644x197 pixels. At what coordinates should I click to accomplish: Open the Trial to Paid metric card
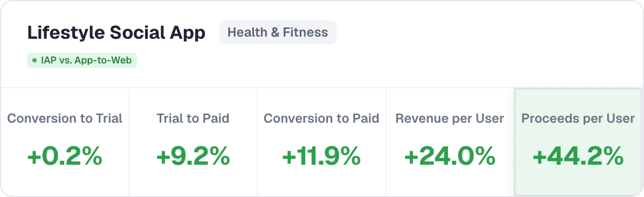(x=193, y=142)
